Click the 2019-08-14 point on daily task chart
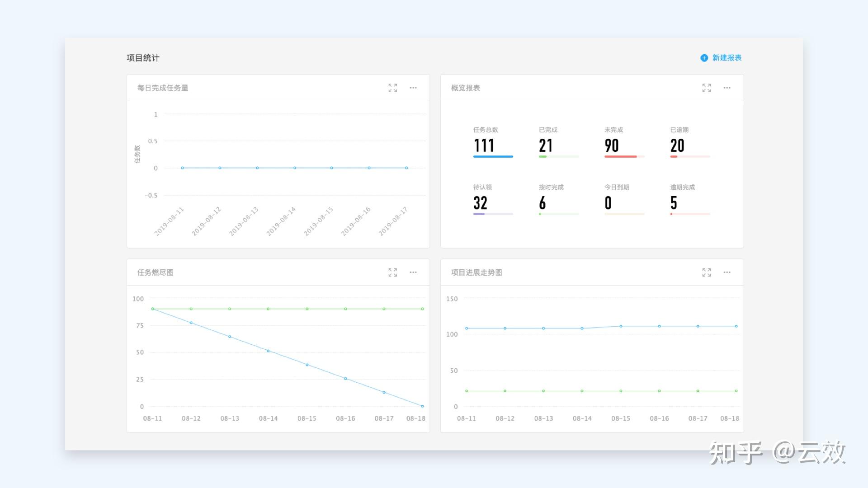The width and height of the screenshot is (868, 488). pos(295,168)
